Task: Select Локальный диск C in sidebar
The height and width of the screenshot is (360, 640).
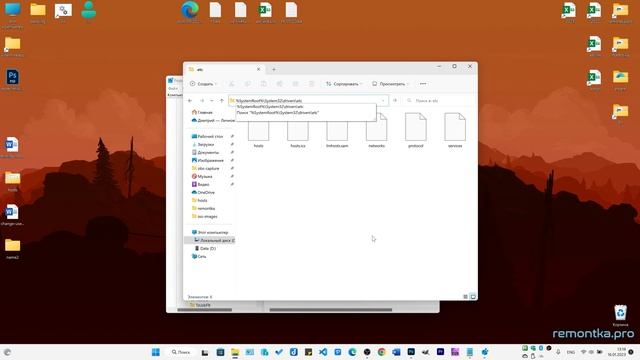Action: pyautogui.click(x=210, y=240)
